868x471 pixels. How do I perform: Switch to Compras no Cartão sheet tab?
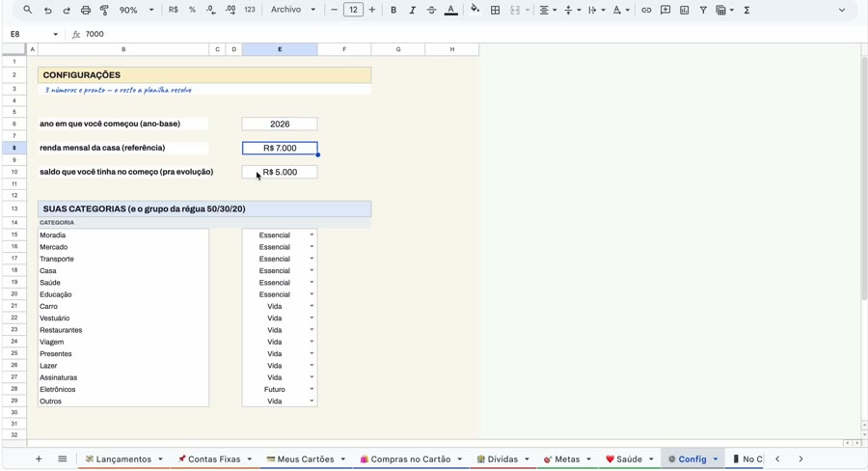pyautogui.click(x=410, y=459)
